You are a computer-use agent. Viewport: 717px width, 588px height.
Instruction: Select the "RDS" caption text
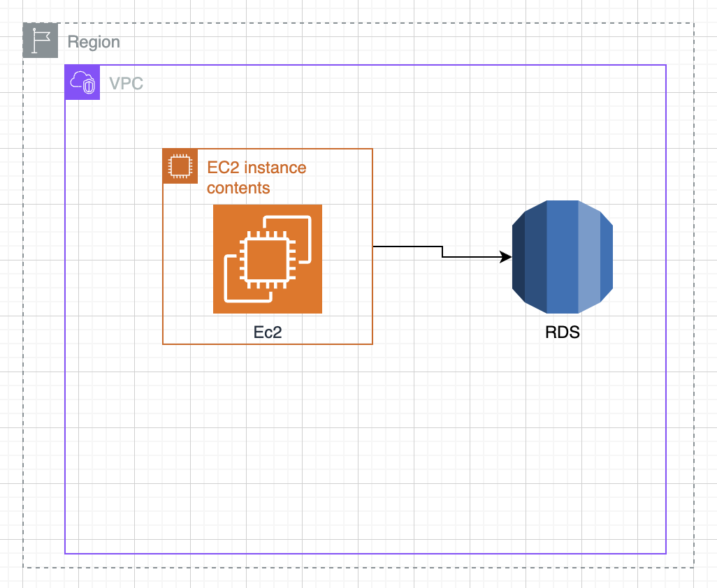click(x=563, y=332)
